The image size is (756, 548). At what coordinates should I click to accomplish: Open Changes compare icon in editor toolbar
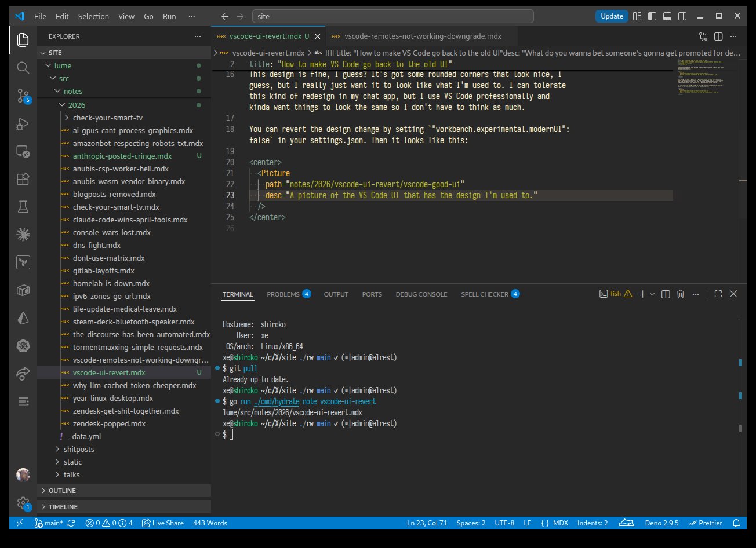click(703, 36)
